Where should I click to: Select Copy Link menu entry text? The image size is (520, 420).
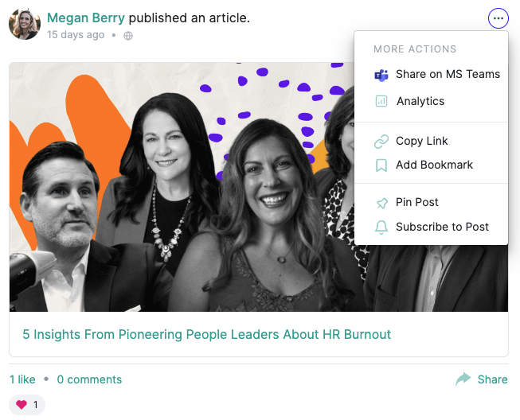click(x=421, y=141)
